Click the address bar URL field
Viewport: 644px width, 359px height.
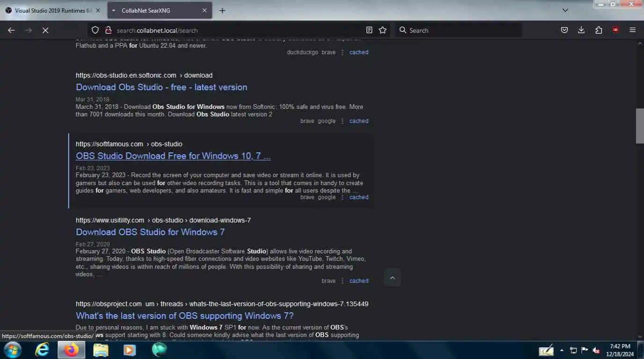click(x=238, y=30)
